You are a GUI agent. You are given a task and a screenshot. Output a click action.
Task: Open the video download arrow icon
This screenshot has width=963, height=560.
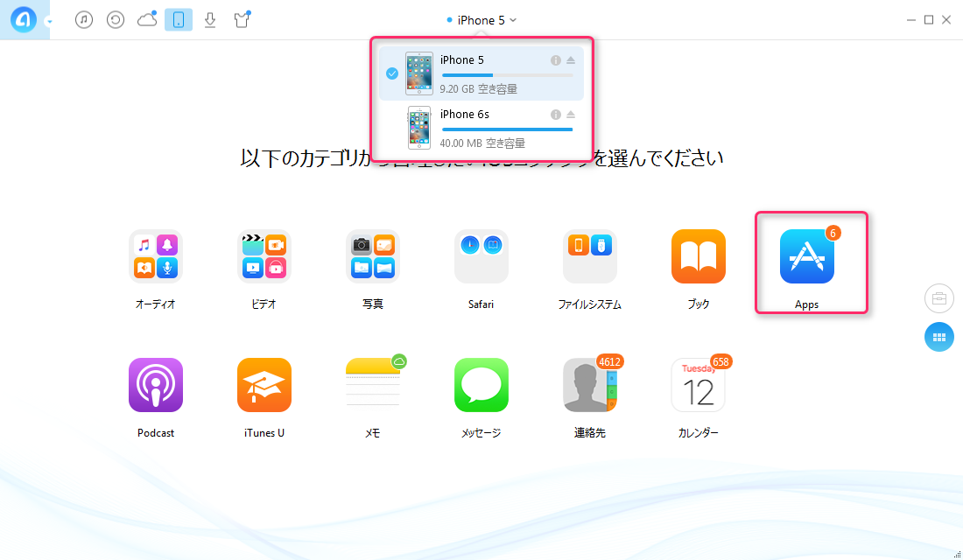tap(210, 19)
